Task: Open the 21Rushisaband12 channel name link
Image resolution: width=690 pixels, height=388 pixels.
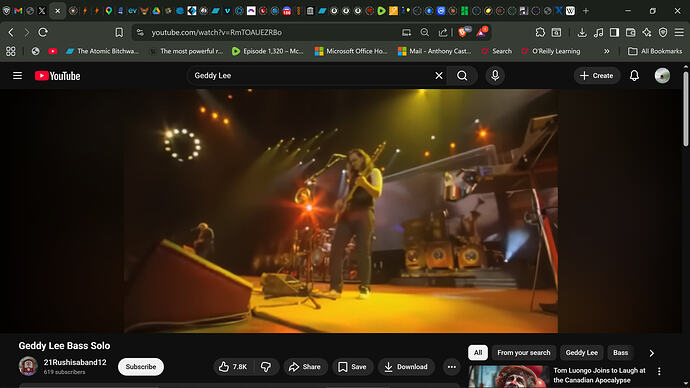Action: pos(75,362)
